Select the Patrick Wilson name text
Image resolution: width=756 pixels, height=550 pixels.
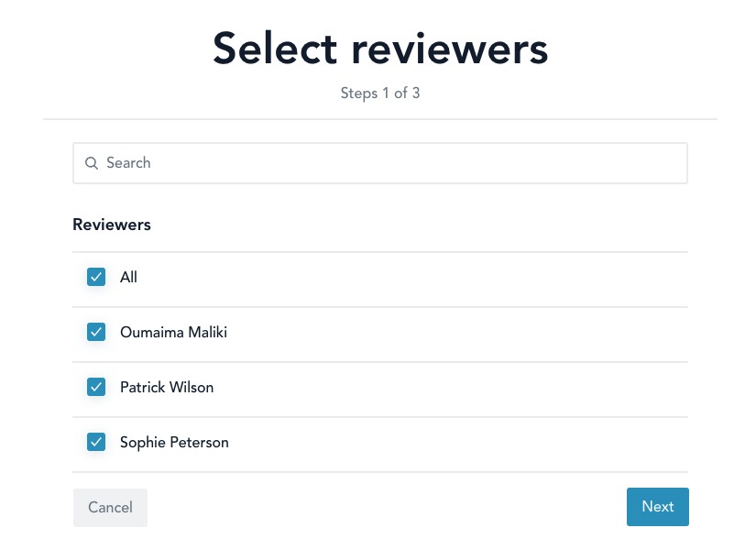[x=167, y=387]
